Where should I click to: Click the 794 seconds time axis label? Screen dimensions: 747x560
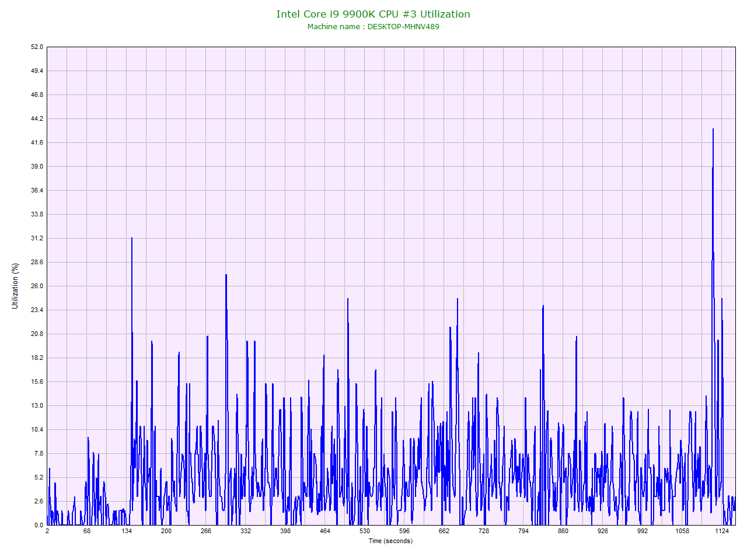[523, 531]
